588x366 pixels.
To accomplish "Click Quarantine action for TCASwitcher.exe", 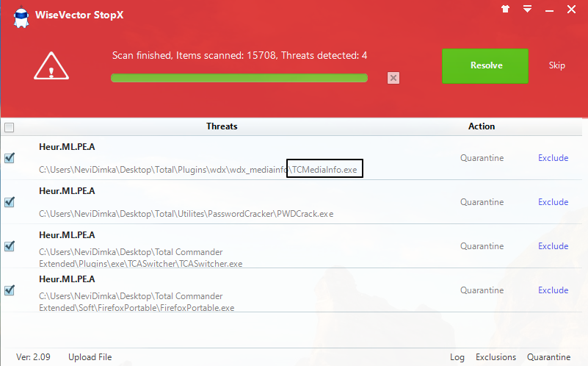I will [482, 246].
